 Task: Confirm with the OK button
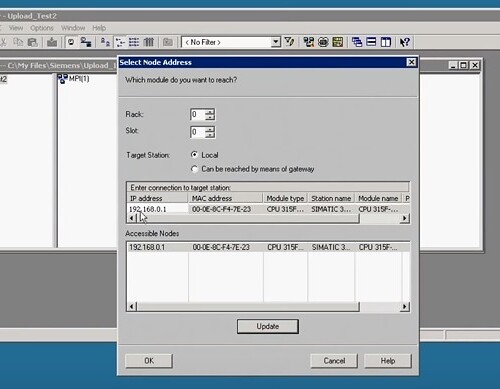149,361
